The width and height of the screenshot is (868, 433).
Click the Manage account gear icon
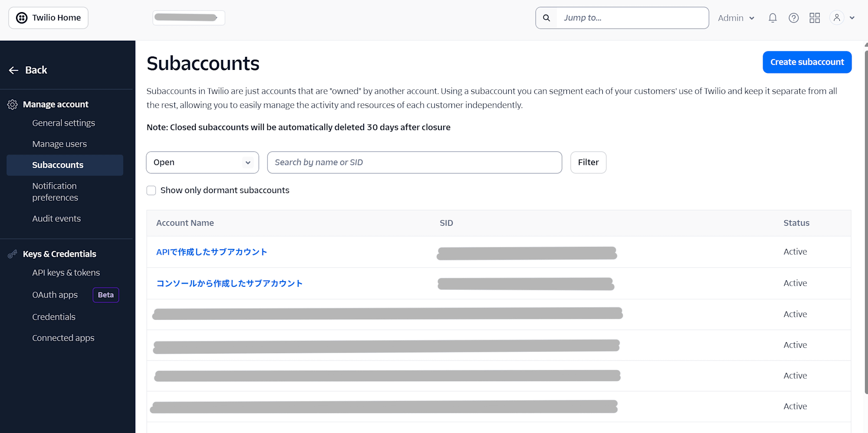[13, 105]
